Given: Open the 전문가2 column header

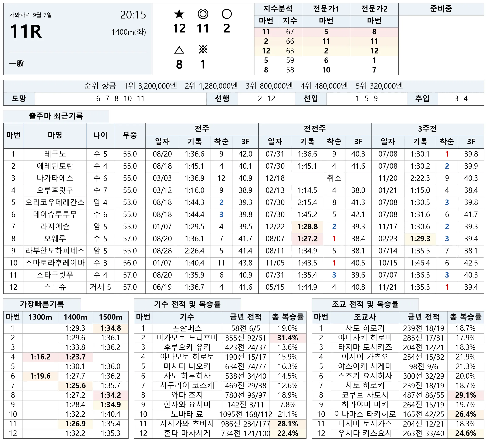Looking at the screenshot, I should click(374, 9).
